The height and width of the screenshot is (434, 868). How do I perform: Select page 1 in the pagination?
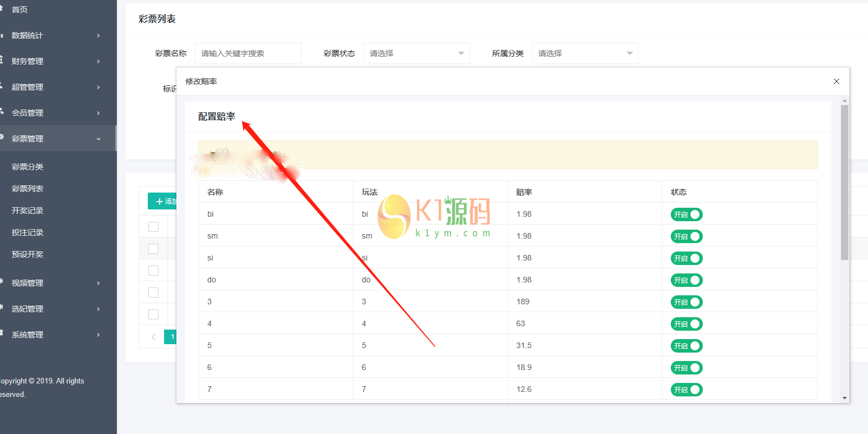[171, 337]
